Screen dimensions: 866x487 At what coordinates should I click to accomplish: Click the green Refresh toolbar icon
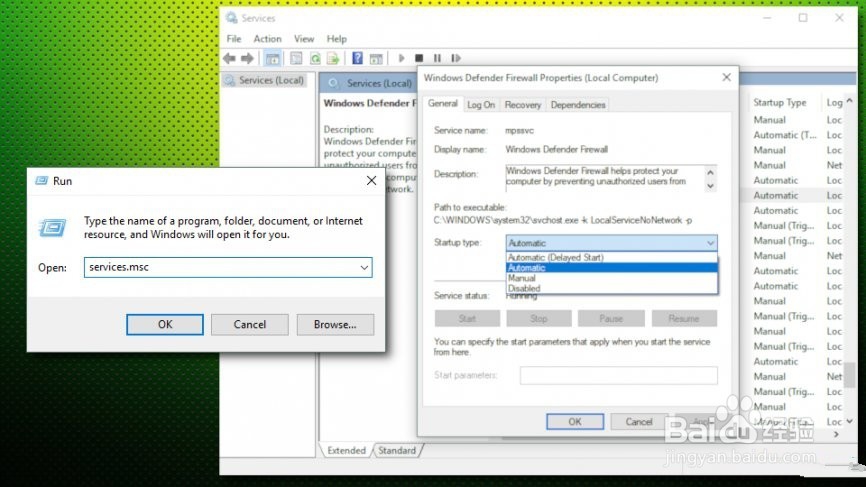[315, 58]
